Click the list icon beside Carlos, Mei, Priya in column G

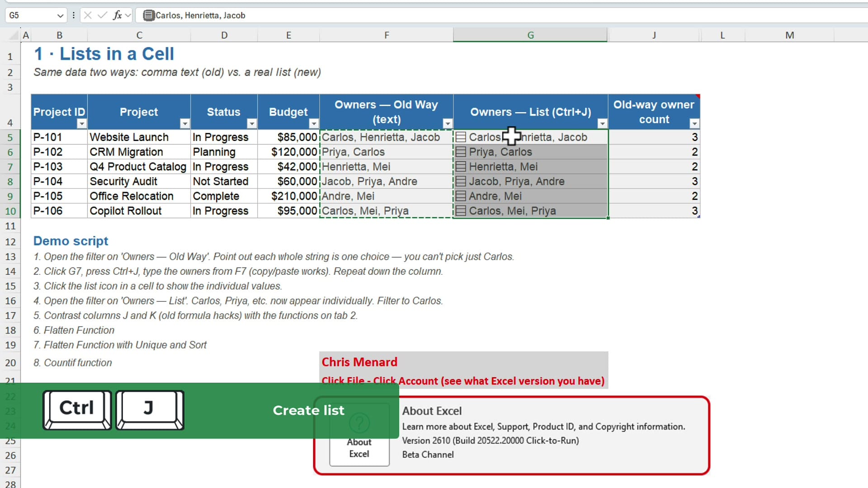(x=461, y=211)
